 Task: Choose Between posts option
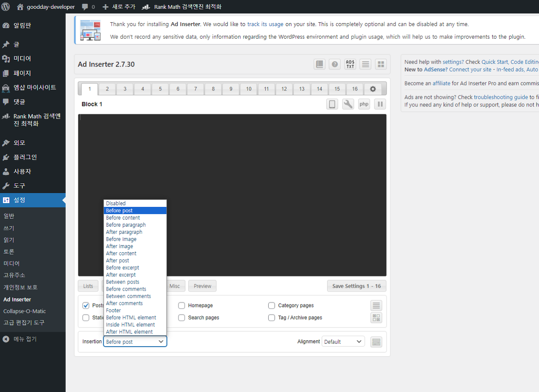point(135,282)
